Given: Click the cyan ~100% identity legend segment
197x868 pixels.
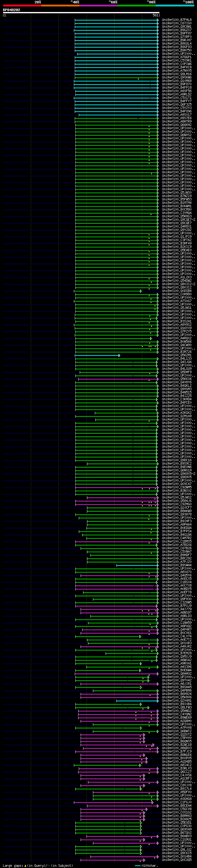Looking at the screenshot, I should pyautogui.click(x=175, y=6).
